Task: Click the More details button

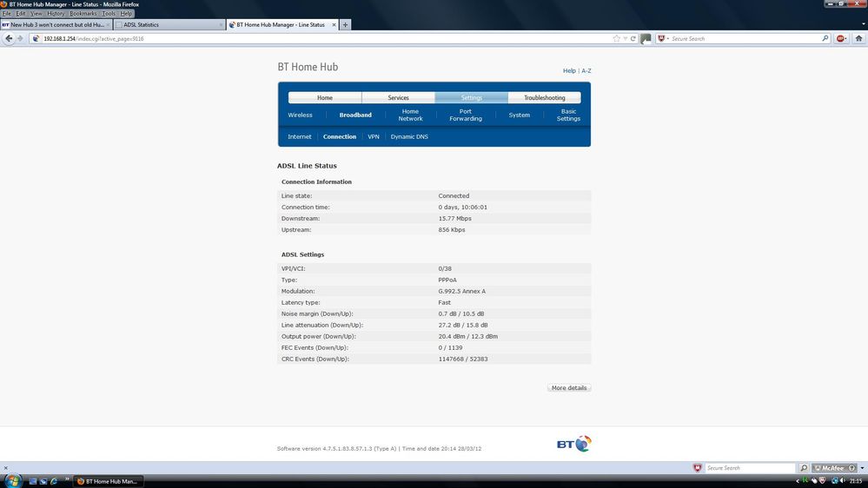Action: (x=568, y=388)
